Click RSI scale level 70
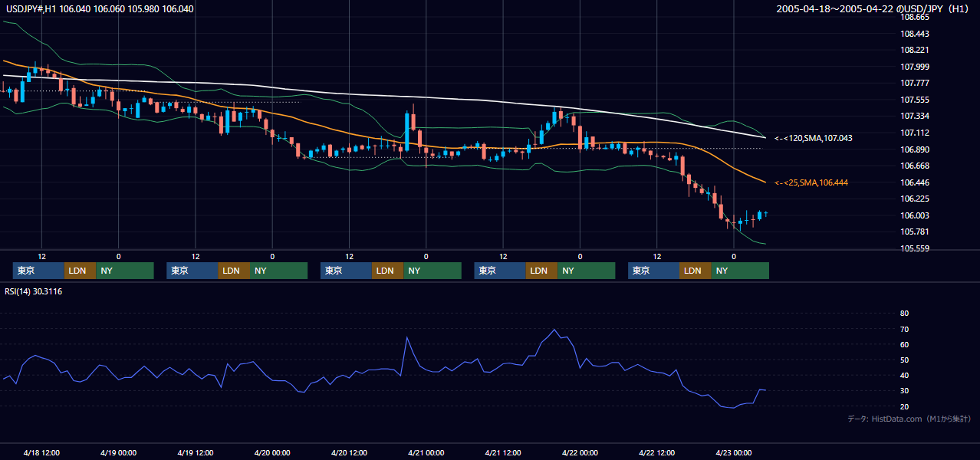The image size is (980, 460). pyautogui.click(x=904, y=329)
